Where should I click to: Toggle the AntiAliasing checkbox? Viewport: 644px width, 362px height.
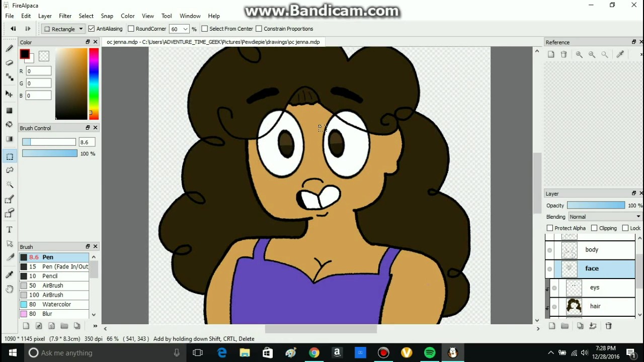click(91, 29)
